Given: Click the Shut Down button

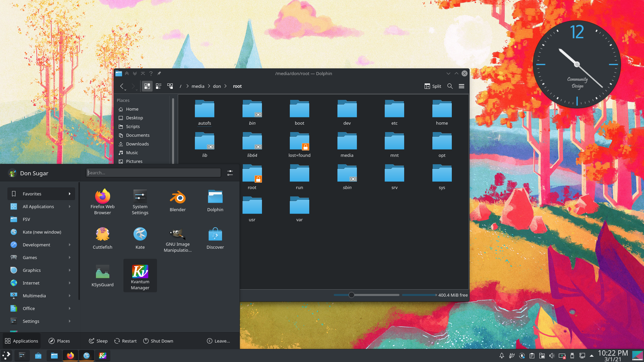Looking at the screenshot, I should pos(158,341).
